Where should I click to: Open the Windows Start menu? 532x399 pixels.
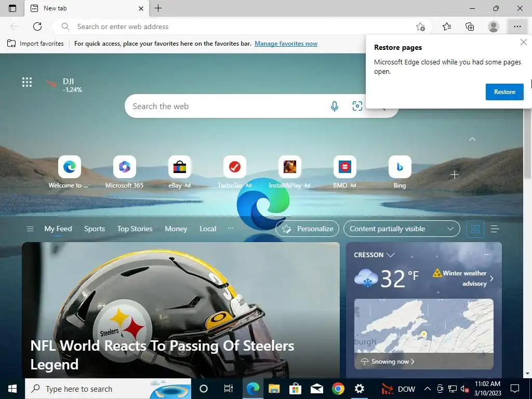click(x=12, y=389)
